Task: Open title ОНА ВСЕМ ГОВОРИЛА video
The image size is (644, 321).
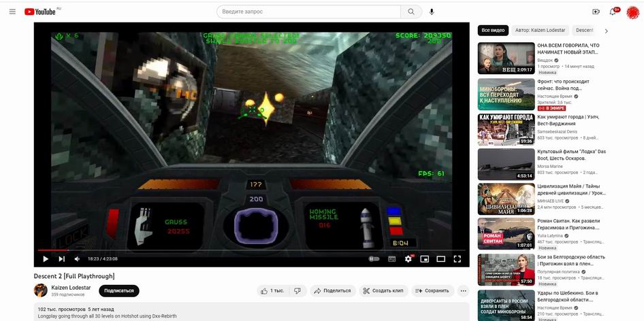Action: pyautogui.click(x=568, y=49)
